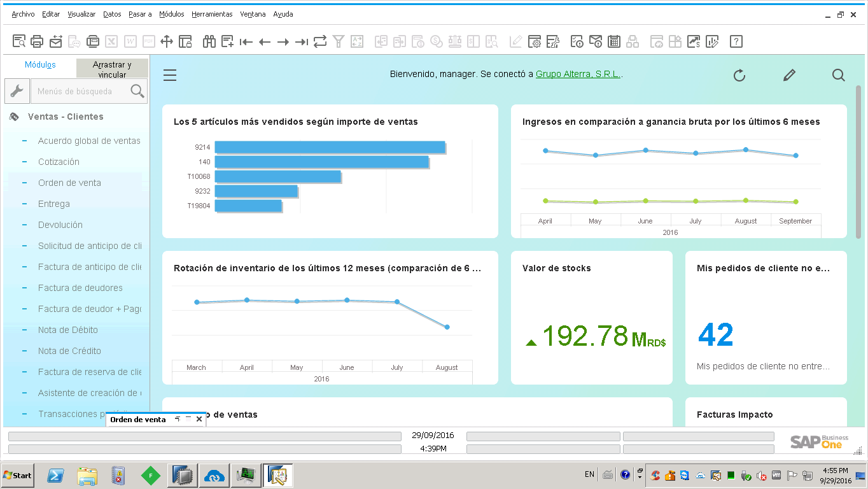
Task: Click the magnifier in Menús de búsqueda
Action: [x=137, y=91]
